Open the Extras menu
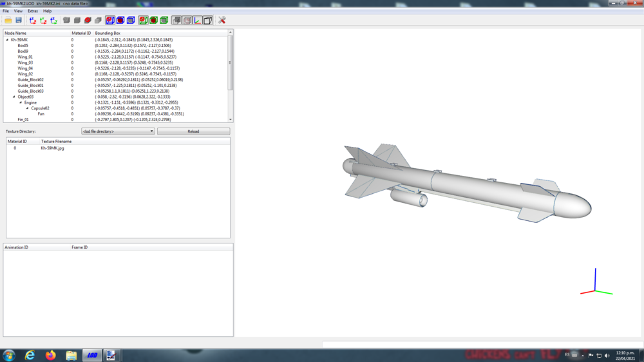This screenshot has width=644, height=362. [33, 11]
